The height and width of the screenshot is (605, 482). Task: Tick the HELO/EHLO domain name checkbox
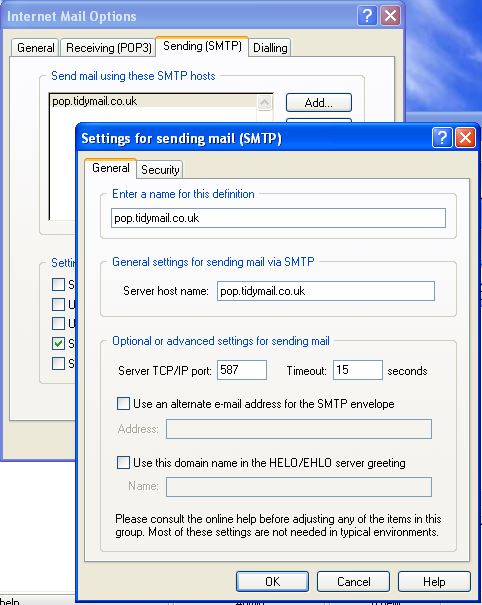click(x=123, y=462)
